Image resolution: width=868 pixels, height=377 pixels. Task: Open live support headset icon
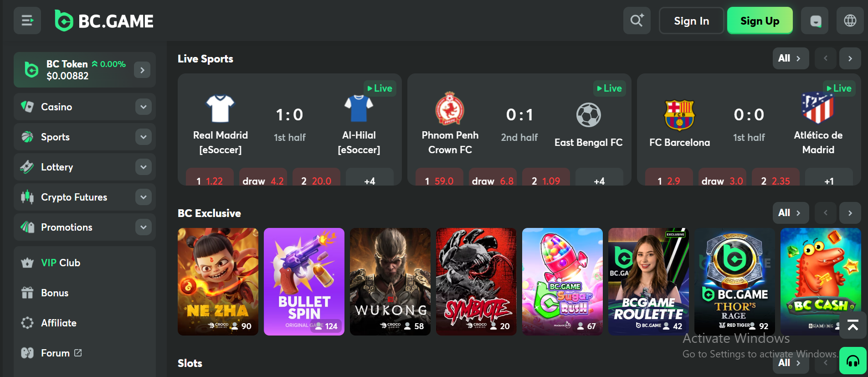[853, 361]
